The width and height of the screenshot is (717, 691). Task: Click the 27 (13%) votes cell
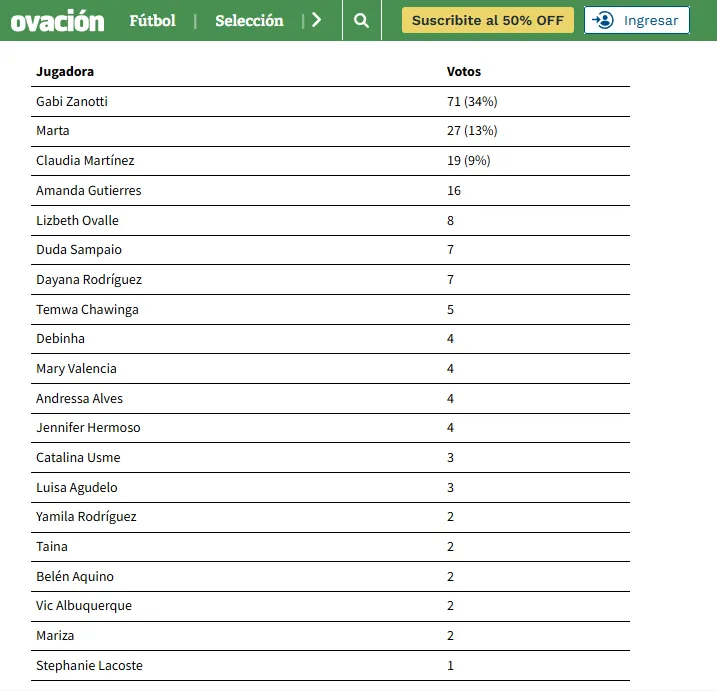pos(472,131)
